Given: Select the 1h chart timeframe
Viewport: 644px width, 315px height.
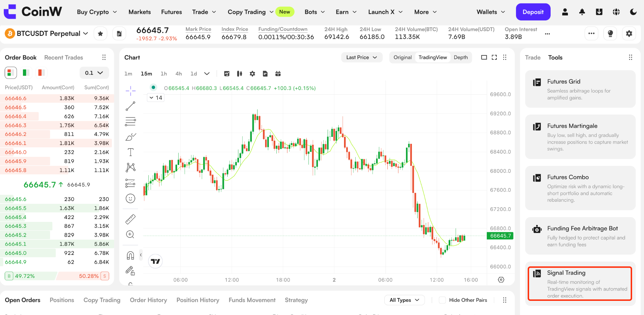Looking at the screenshot, I should [x=164, y=74].
